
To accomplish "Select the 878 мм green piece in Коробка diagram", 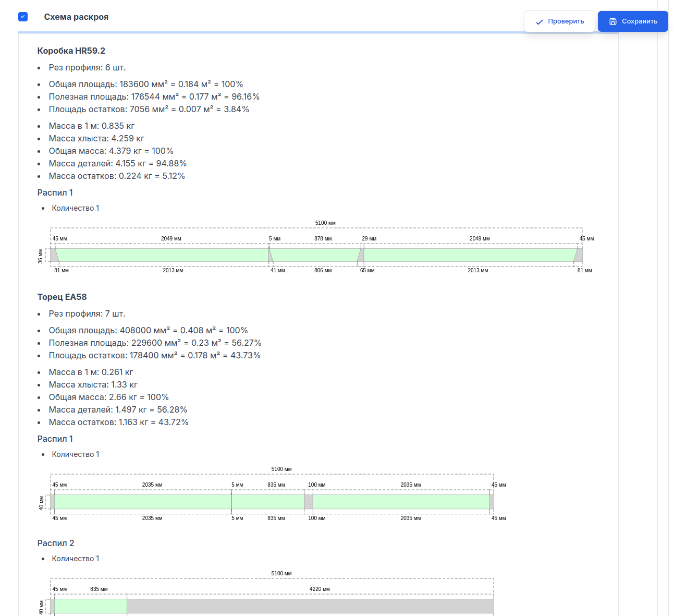I will pos(314,255).
